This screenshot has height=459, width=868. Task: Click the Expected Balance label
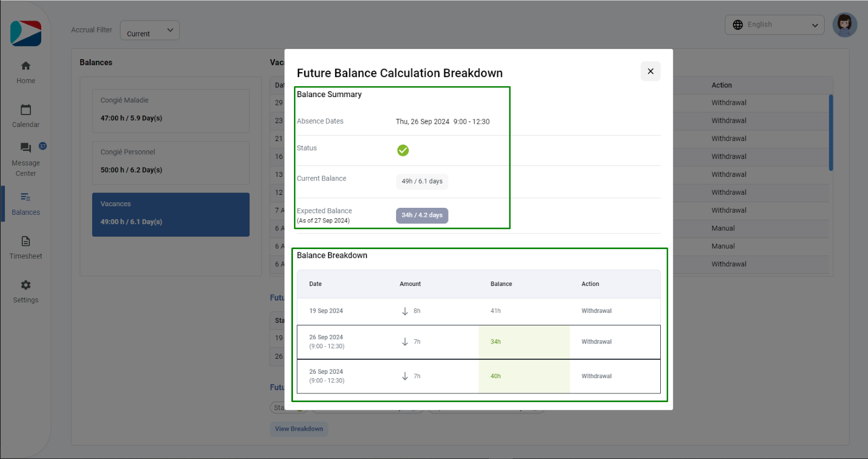(x=324, y=211)
